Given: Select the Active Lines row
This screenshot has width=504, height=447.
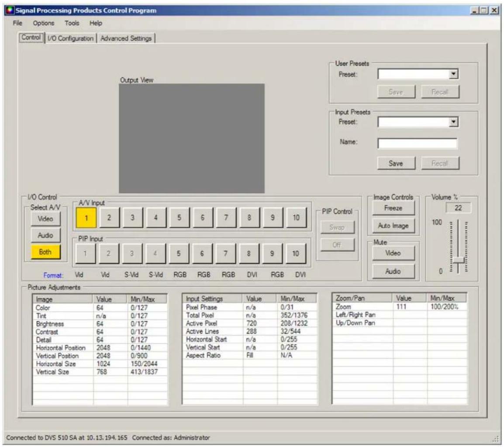Looking at the screenshot, I should 249,331.
